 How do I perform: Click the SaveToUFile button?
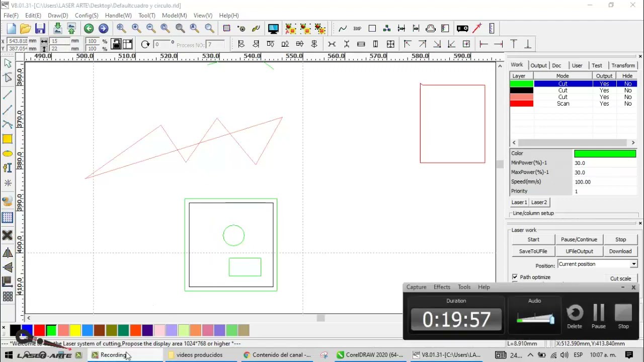[533, 251]
